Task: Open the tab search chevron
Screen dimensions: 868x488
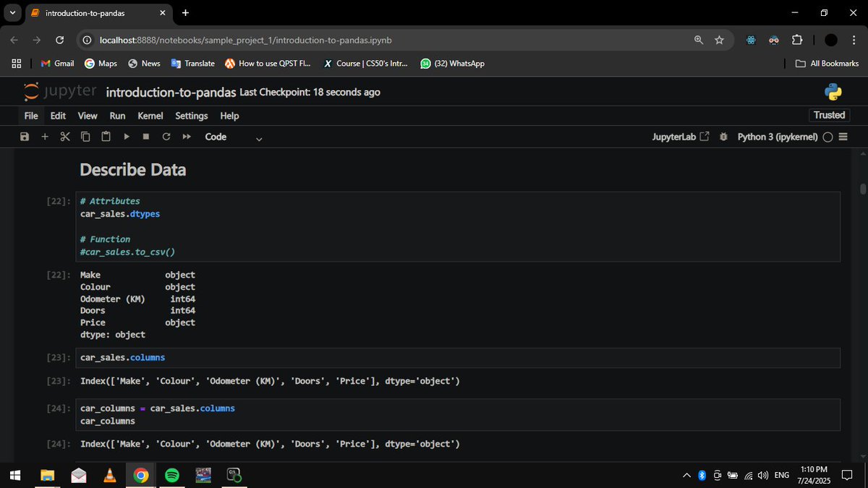Action: click(12, 13)
